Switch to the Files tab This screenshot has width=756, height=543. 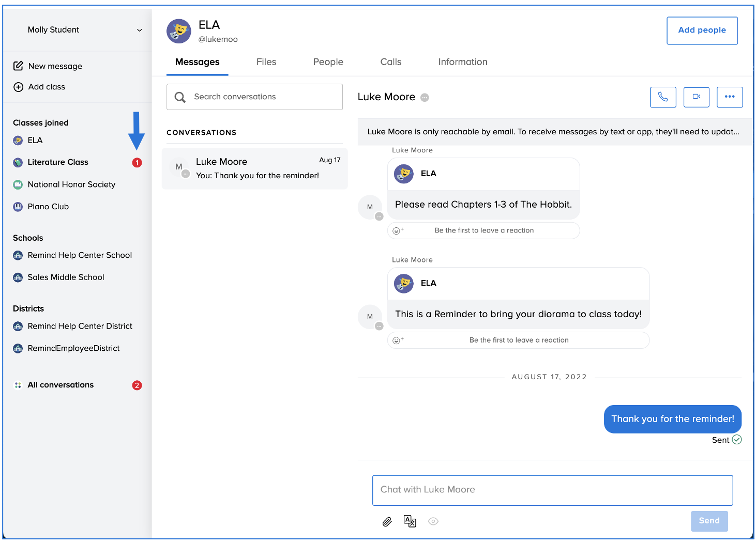(x=266, y=62)
